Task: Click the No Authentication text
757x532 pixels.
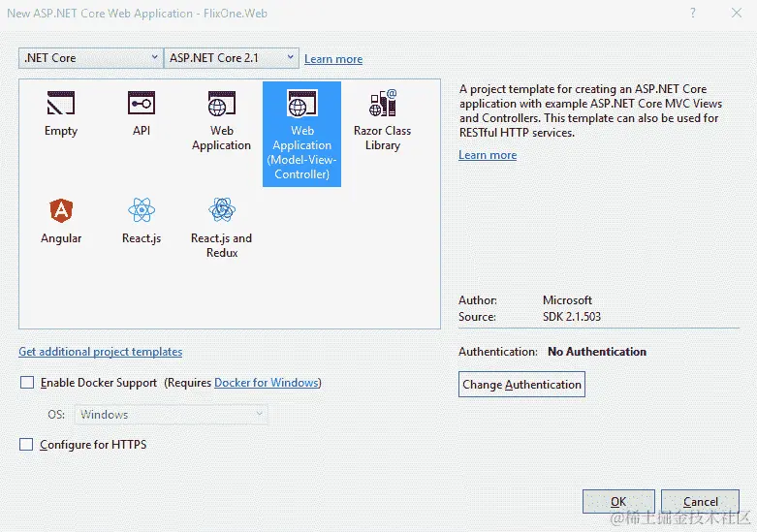Action: click(597, 352)
